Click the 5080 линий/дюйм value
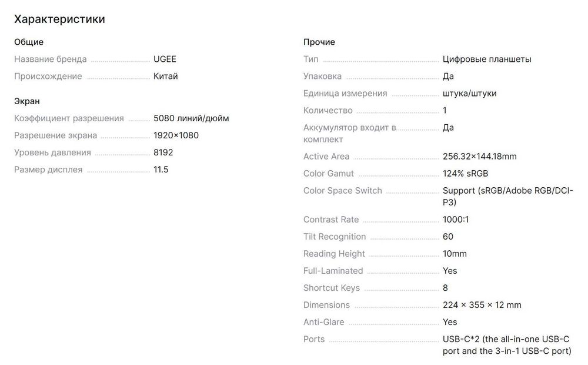 [191, 118]
